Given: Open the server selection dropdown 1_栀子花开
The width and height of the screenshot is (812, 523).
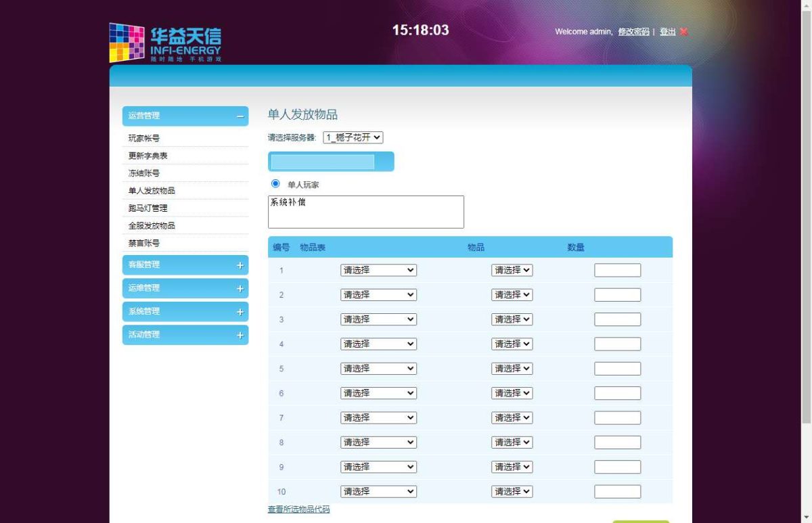Looking at the screenshot, I should click(x=353, y=137).
